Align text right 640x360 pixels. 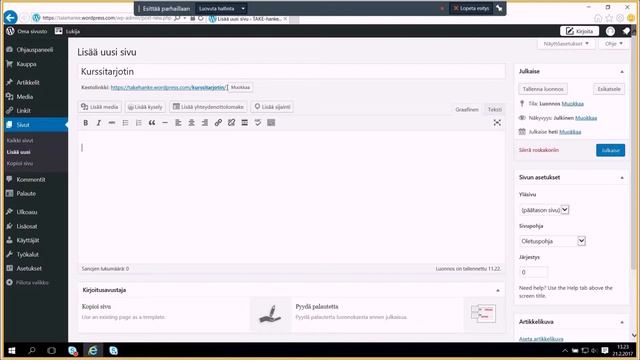point(205,122)
